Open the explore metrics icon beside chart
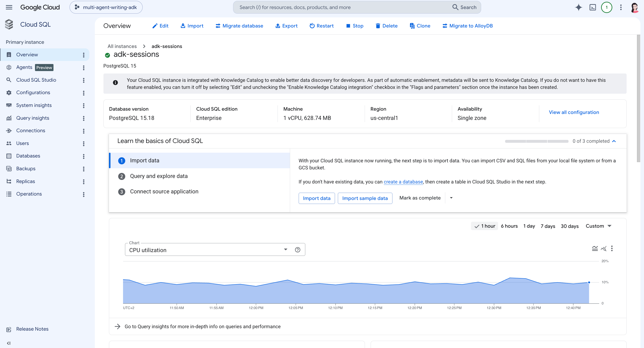Image resolution: width=644 pixels, height=348 pixels. pyautogui.click(x=604, y=248)
